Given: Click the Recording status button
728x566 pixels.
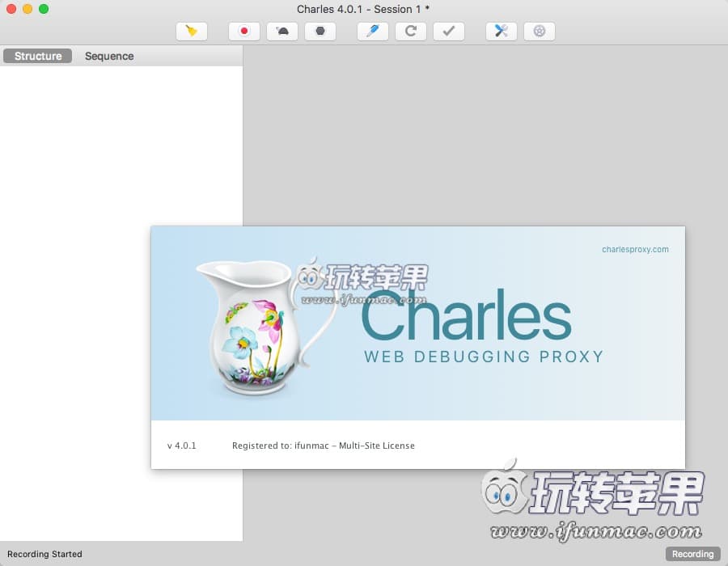Looking at the screenshot, I should (692, 554).
